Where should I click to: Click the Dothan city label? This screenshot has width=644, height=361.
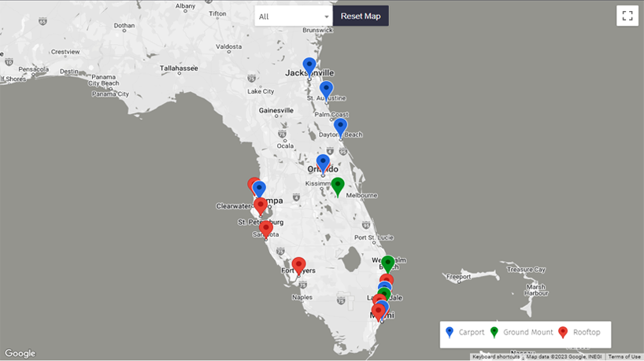coord(124,25)
